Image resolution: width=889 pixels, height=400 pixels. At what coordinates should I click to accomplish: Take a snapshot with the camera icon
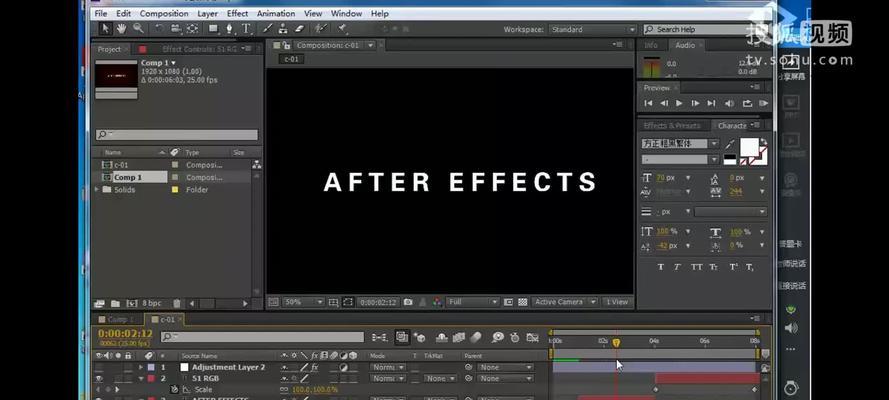[x=408, y=302]
